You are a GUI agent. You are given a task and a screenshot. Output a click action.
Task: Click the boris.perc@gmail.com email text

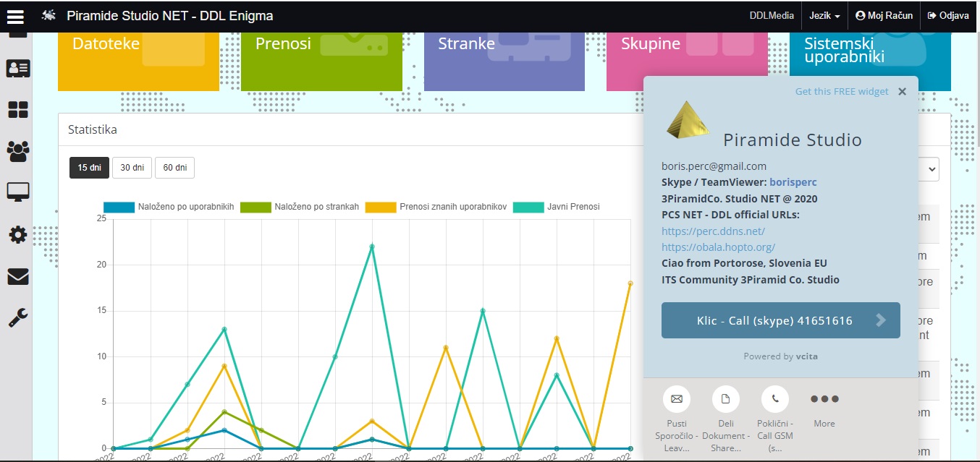click(x=714, y=166)
